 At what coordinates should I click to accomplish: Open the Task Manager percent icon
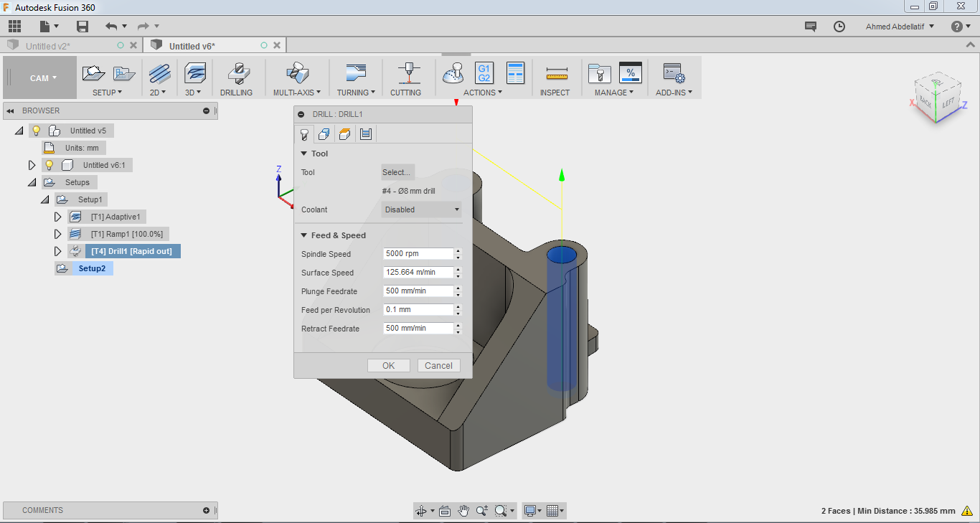pos(630,73)
